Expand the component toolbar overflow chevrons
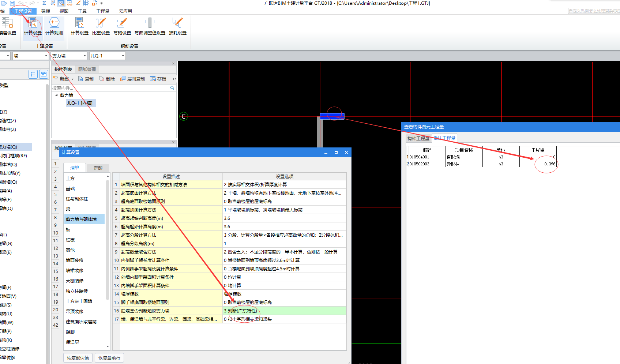The height and width of the screenshot is (364, 620). pyautogui.click(x=174, y=79)
